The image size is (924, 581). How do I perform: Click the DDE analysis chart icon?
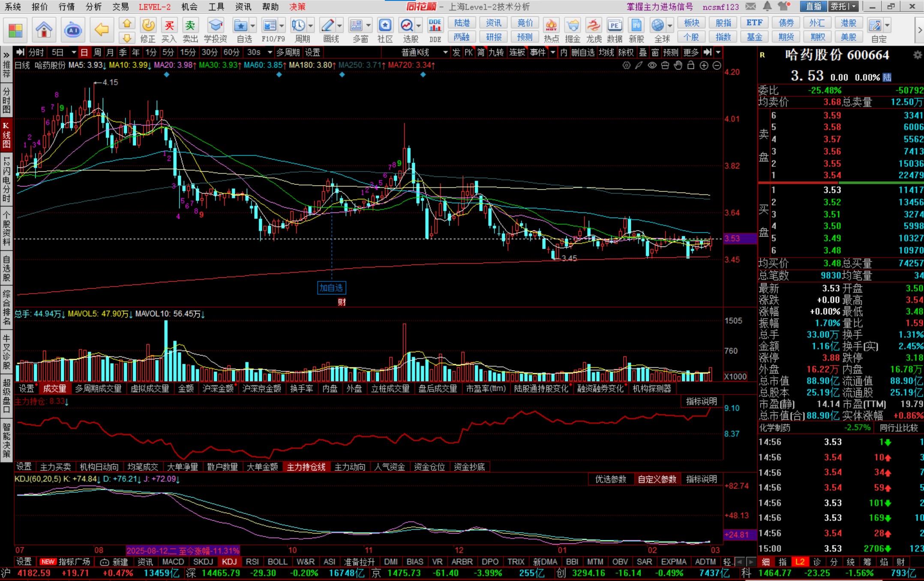(435, 26)
